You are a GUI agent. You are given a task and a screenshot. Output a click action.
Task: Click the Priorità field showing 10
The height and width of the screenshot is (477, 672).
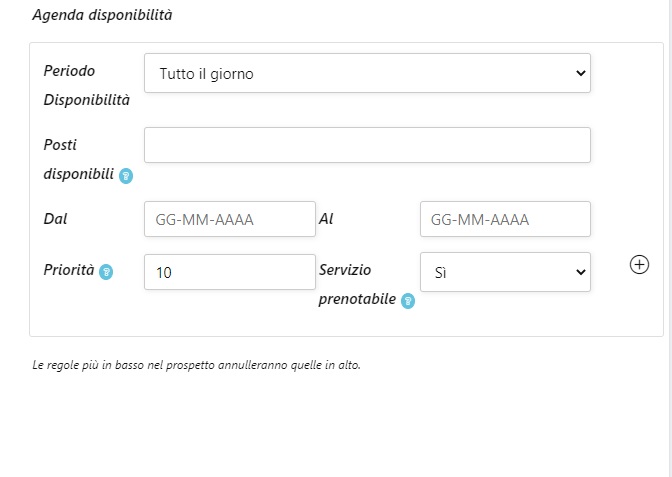(x=230, y=272)
